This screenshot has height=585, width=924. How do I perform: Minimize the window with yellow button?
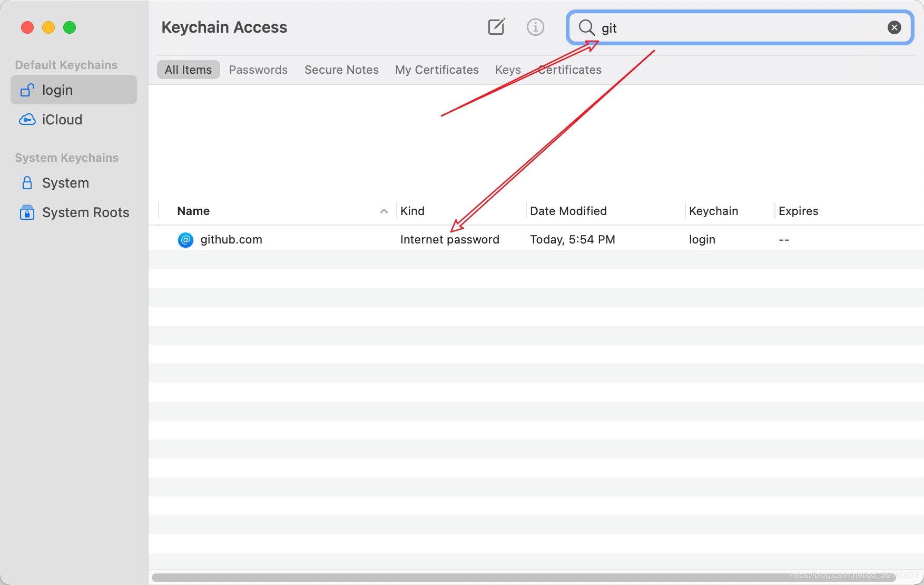[48, 27]
